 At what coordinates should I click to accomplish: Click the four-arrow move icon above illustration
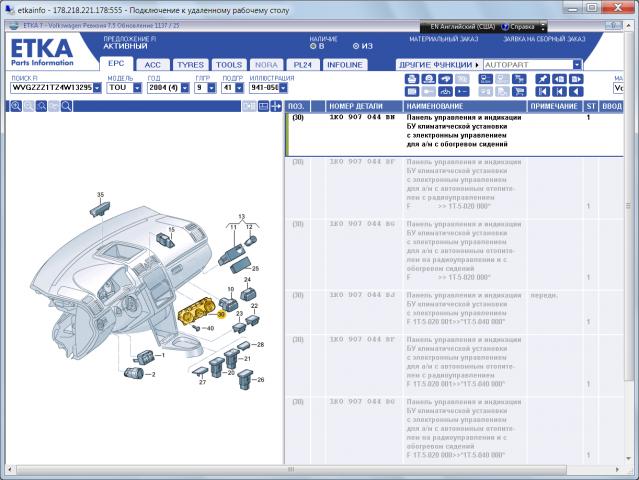(x=276, y=106)
